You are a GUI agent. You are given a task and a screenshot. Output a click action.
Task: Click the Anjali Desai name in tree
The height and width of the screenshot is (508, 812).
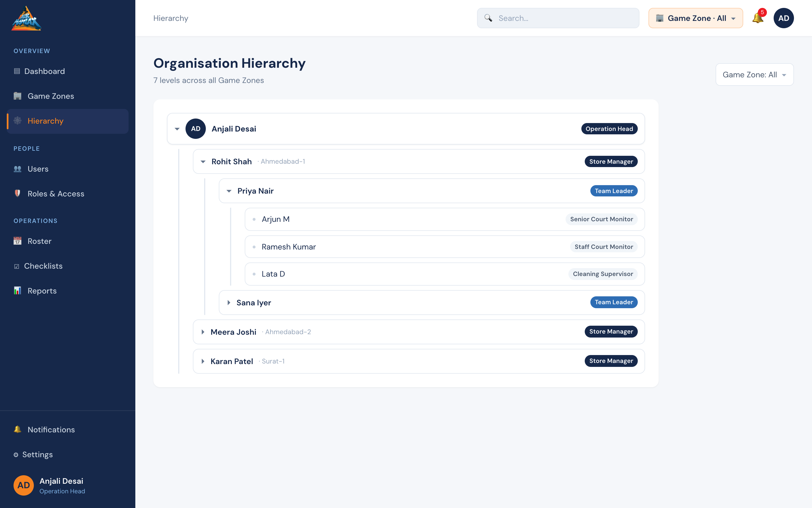[234, 129]
